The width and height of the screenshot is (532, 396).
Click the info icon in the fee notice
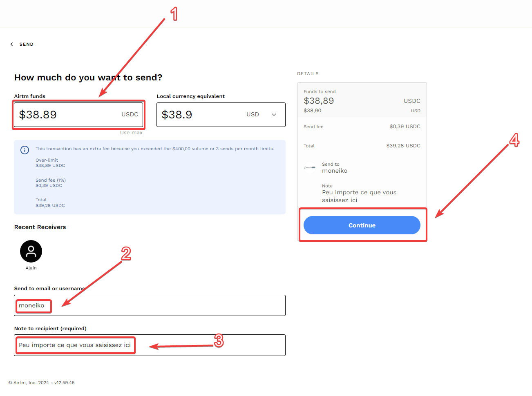[25, 150]
